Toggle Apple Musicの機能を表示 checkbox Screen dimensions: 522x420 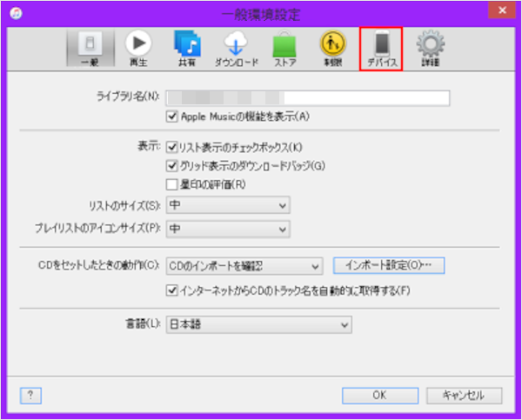[171, 116]
